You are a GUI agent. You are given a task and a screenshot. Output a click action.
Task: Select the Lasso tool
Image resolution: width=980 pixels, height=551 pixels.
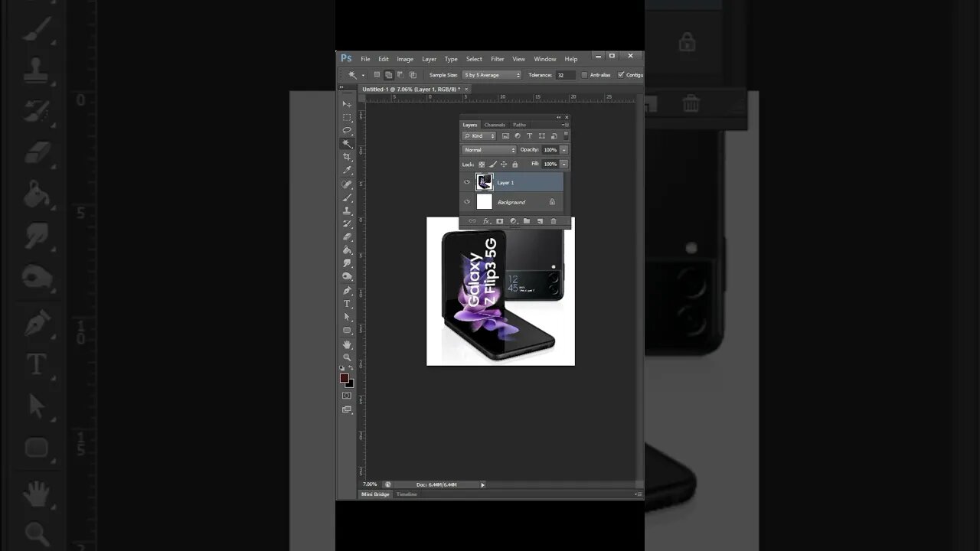tap(347, 130)
